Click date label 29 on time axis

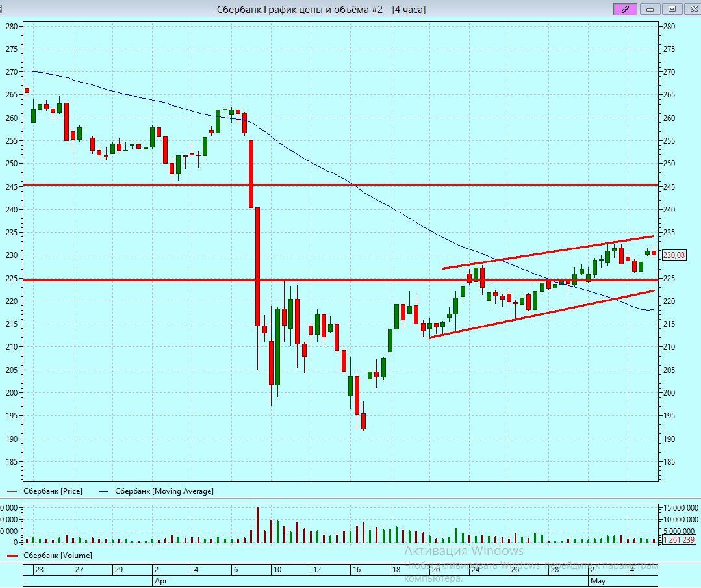click(119, 570)
